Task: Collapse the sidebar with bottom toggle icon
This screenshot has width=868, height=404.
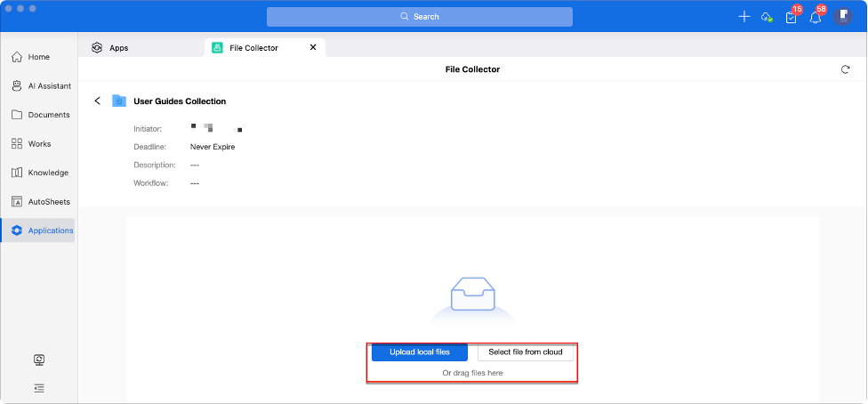Action: tap(39, 388)
